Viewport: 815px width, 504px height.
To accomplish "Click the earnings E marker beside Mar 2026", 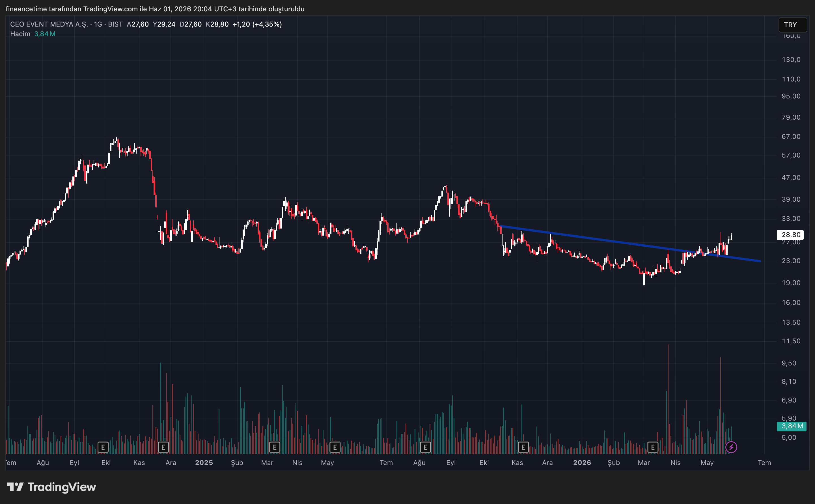I will tap(653, 447).
